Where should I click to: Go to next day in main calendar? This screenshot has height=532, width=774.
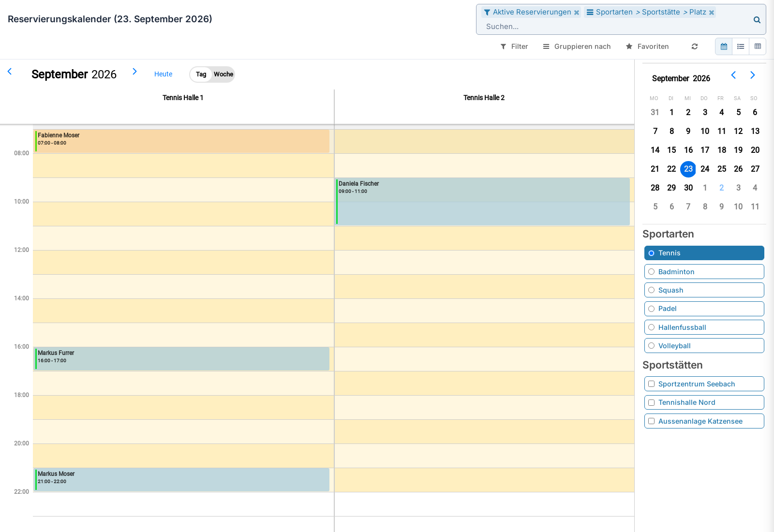[x=134, y=72]
